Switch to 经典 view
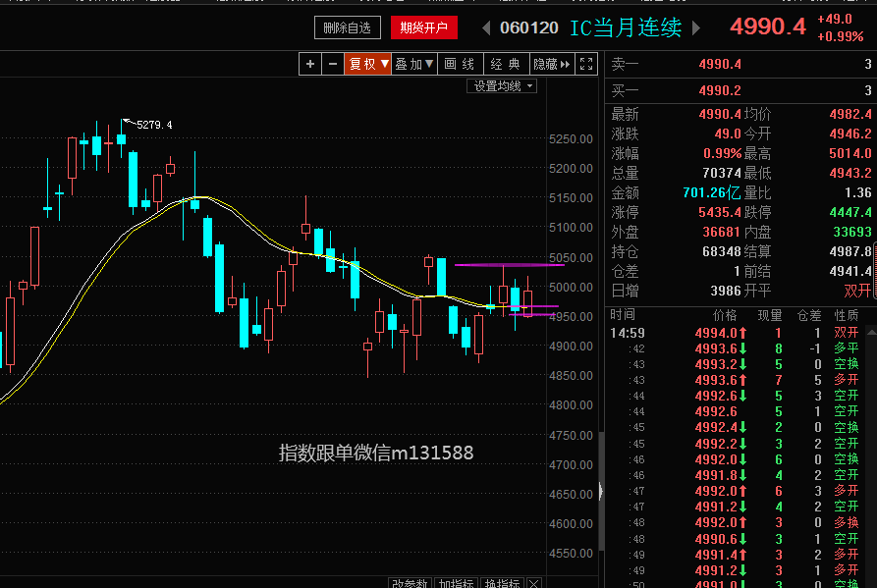Screen dimensions: 877x588 [506, 64]
